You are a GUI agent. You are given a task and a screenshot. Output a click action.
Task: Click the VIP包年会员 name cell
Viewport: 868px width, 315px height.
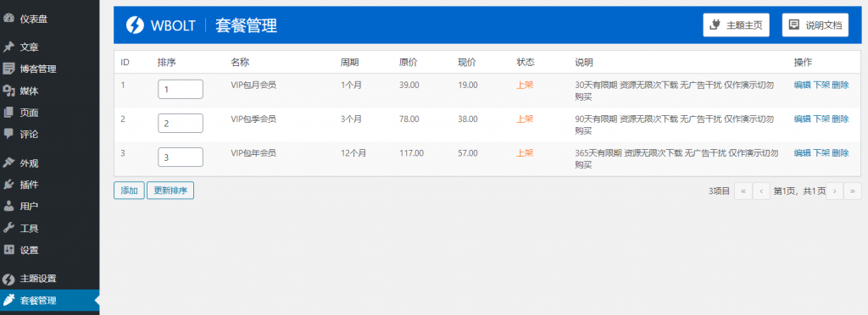(253, 153)
